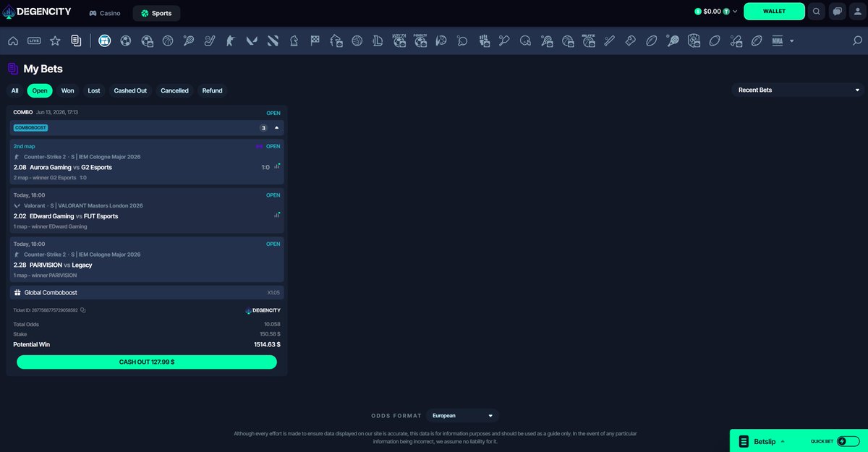
Task: Select the Counter-Strike soldier sport icon in bar
Action: [x=231, y=41]
